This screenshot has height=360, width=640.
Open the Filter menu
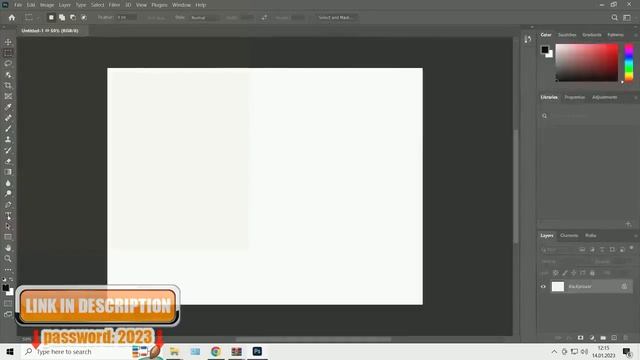(x=114, y=5)
